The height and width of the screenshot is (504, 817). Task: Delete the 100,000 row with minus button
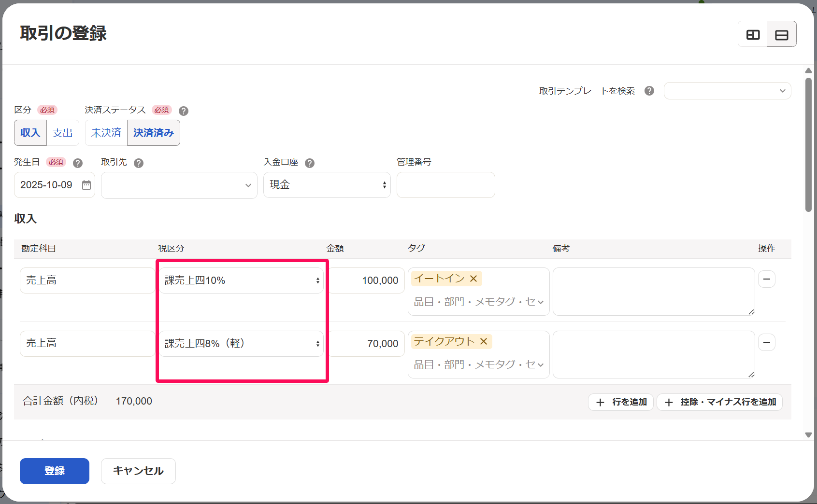(767, 279)
